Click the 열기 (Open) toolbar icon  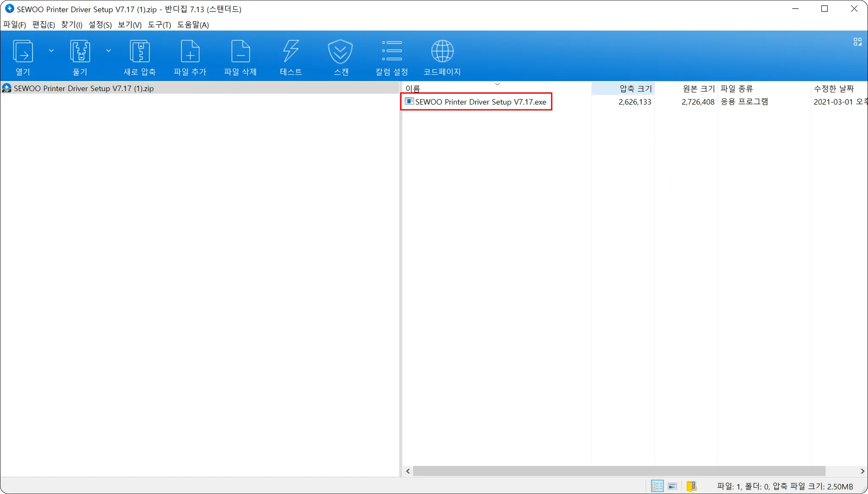point(23,52)
